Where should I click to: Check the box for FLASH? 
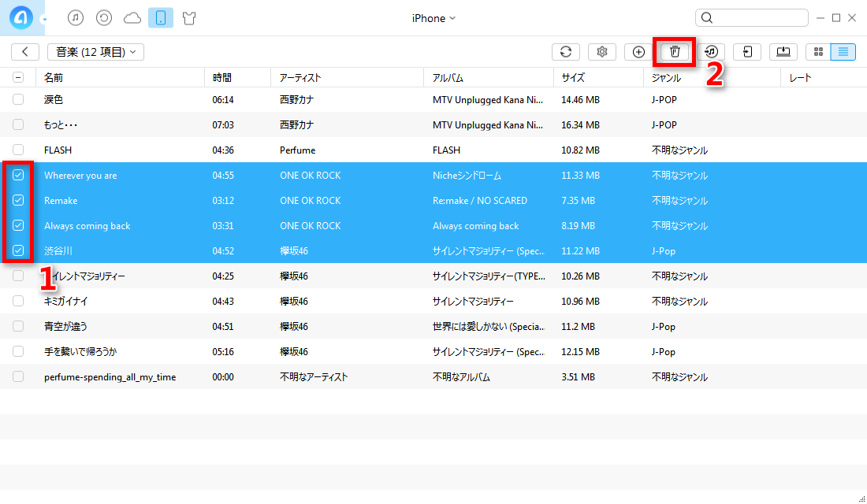(x=18, y=150)
